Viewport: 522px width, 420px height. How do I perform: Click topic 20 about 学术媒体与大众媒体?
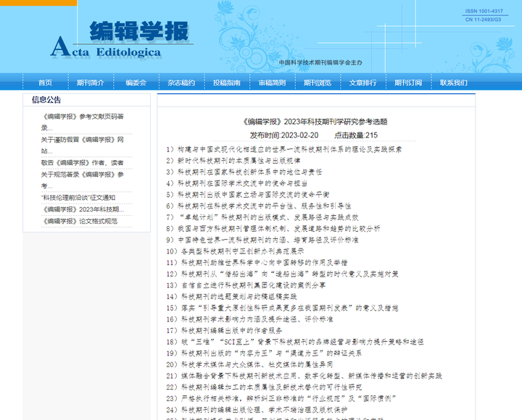click(x=249, y=364)
